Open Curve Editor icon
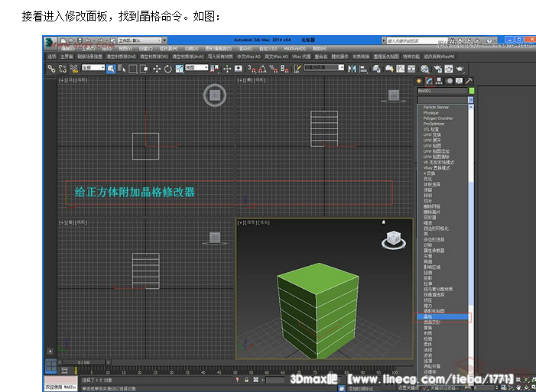Image resolution: width=536 pixels, height=392 pixels. coord(401,69)
